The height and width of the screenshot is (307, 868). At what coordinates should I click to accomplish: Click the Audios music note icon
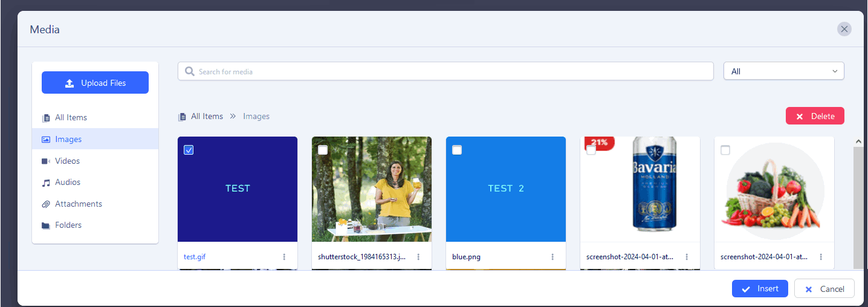coord(46,183)
